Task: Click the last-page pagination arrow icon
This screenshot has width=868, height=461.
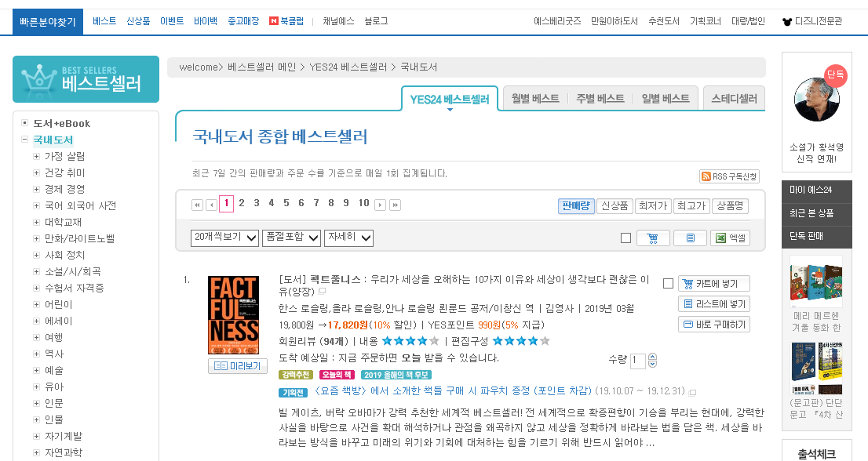Action: tap(395, 205)
